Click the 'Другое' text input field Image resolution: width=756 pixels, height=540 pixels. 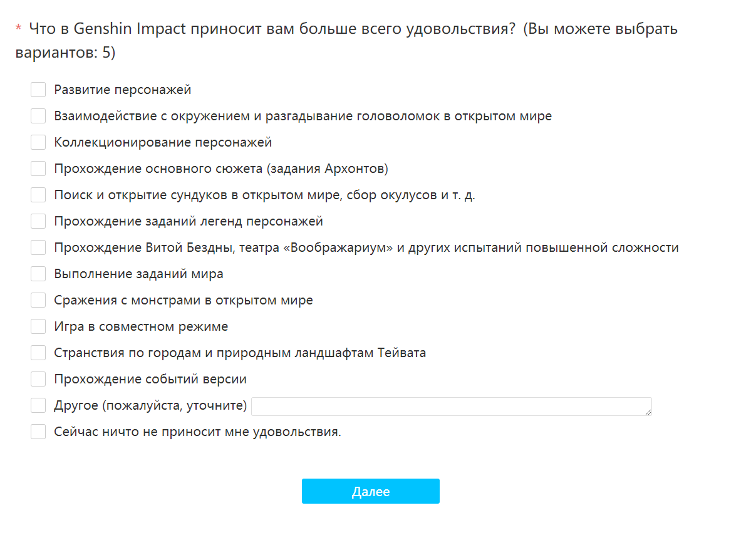[450, 406]
